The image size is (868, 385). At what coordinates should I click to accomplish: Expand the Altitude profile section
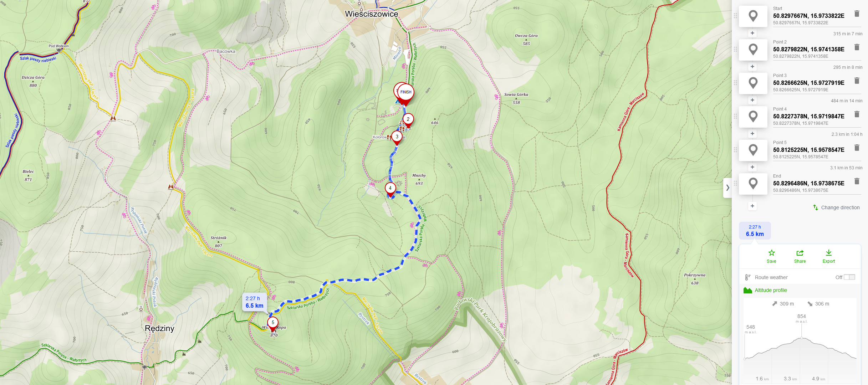click(x=770, y=290)
